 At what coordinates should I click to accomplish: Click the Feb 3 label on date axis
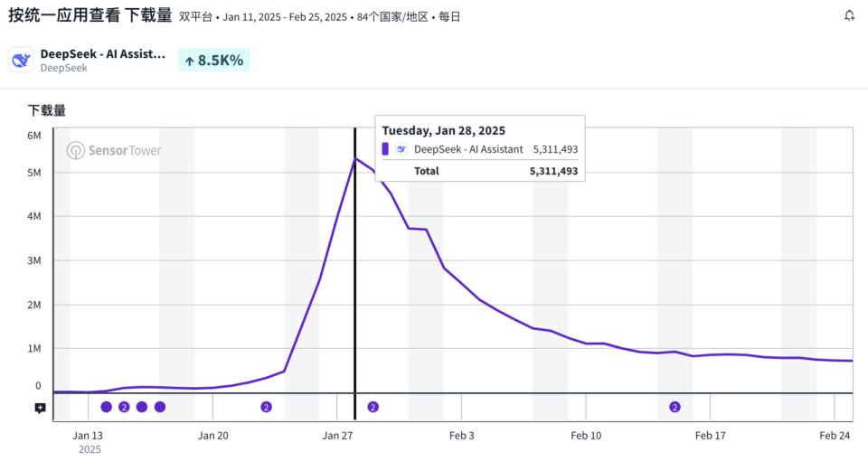(x=461, y=435)
